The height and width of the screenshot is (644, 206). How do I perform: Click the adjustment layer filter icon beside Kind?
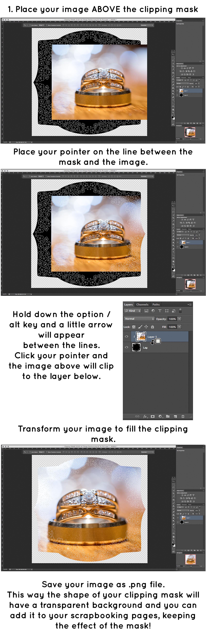153,311
